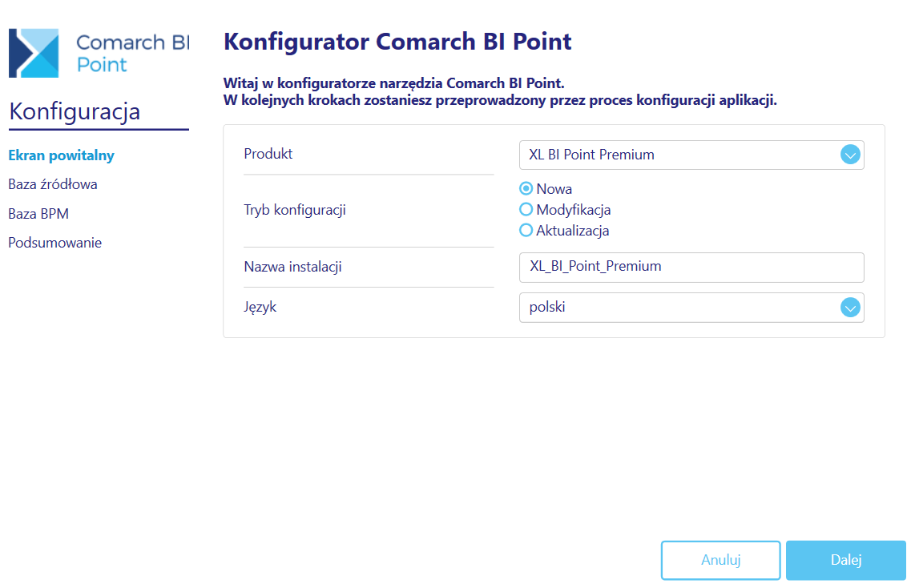Click the round chevron icon beside XL BI Point Premium

click(850, 155)
